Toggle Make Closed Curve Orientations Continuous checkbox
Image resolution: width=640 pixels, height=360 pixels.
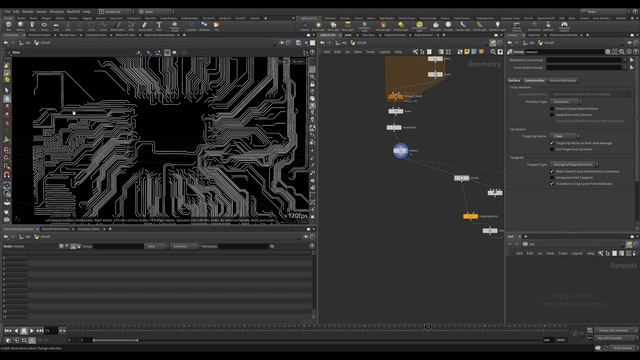[x=552, y=171]
